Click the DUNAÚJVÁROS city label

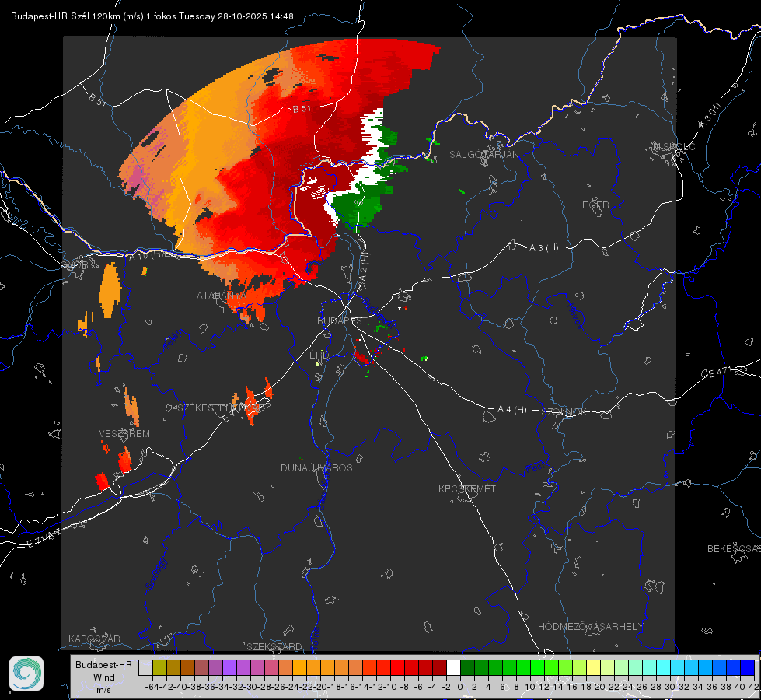tap(316, 467)
